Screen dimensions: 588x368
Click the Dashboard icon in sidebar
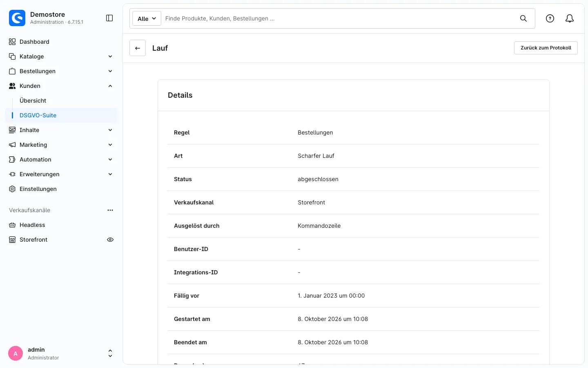[12, 42]
